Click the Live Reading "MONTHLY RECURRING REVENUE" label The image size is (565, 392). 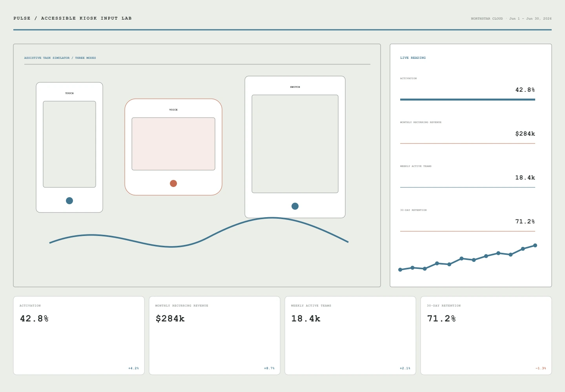421,122
